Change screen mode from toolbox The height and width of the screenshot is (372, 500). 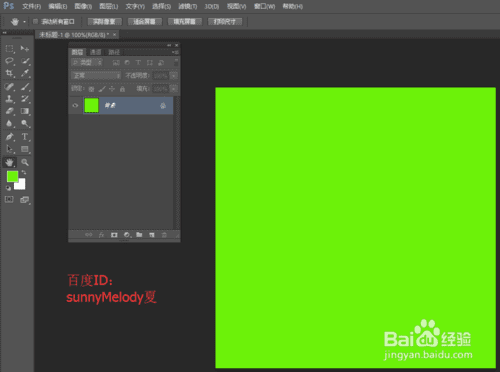25,200
